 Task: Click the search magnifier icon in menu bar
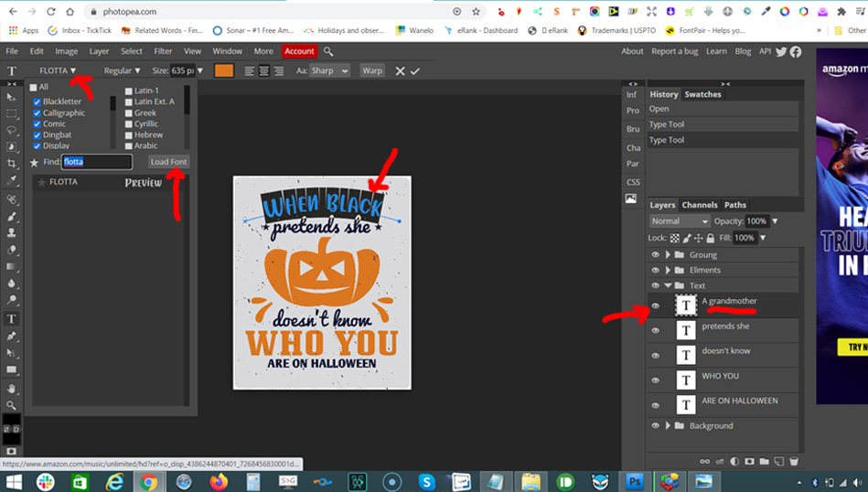pyautogui.click(x=328, y=51)
